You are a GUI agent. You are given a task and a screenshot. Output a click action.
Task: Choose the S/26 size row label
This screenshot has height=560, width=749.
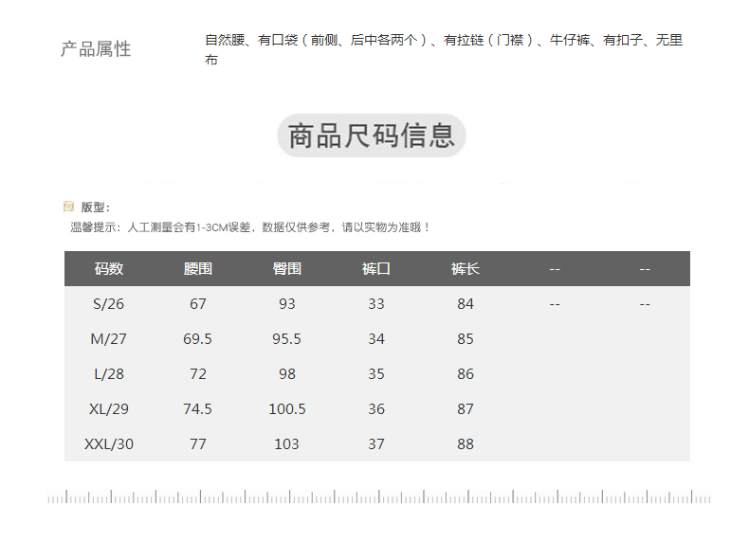click(109, 304)
